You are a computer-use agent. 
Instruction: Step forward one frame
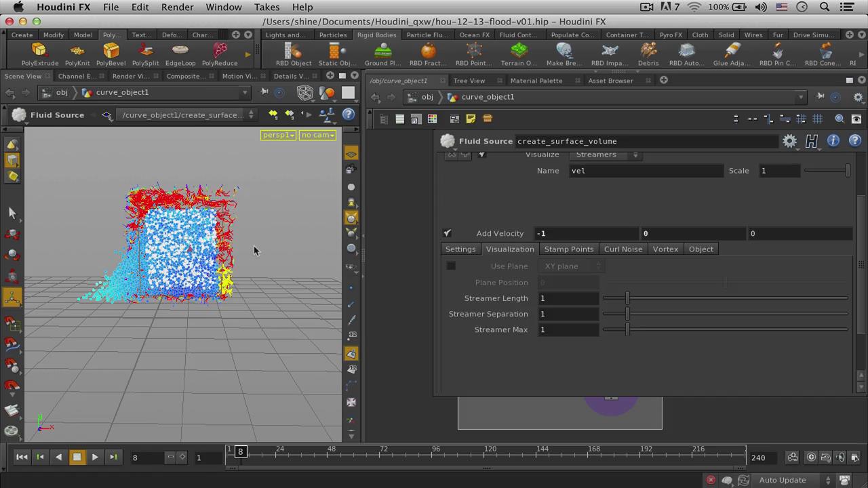[x=113, y=457]
